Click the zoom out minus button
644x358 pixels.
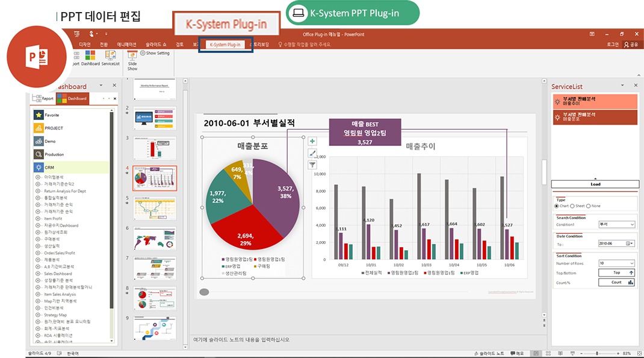pos(581,353)
